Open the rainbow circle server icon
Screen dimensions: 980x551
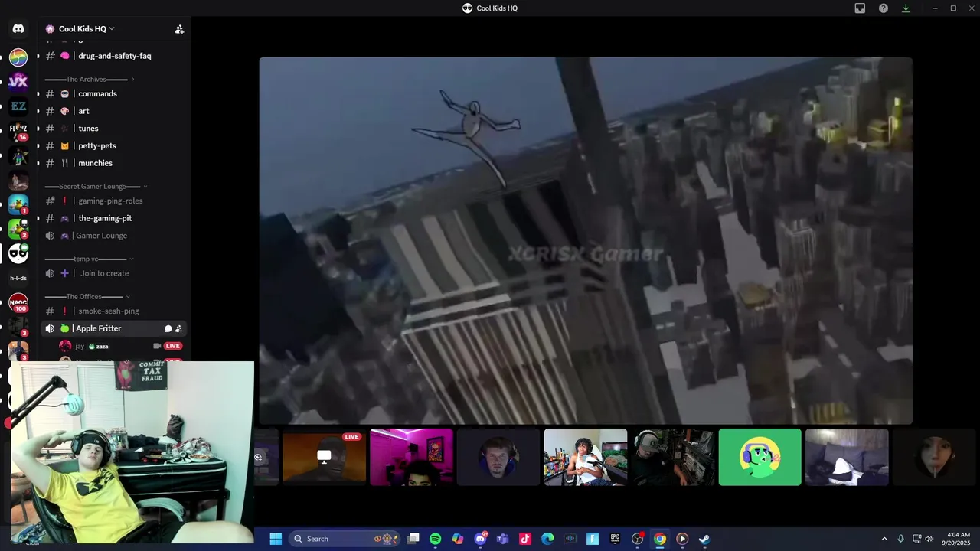tap(18, 57)
